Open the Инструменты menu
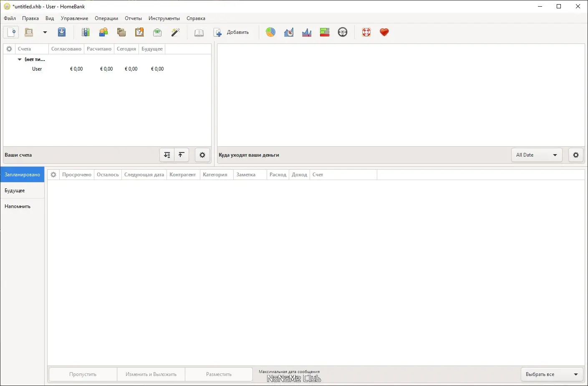 pyautogui.click(x=164, y=18)
